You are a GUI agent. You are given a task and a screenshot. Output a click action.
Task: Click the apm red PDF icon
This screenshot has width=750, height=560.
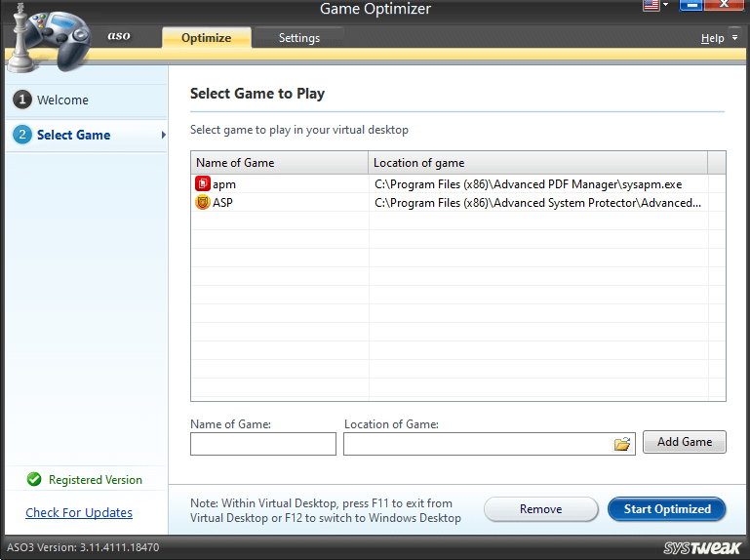tap(202, 183)
